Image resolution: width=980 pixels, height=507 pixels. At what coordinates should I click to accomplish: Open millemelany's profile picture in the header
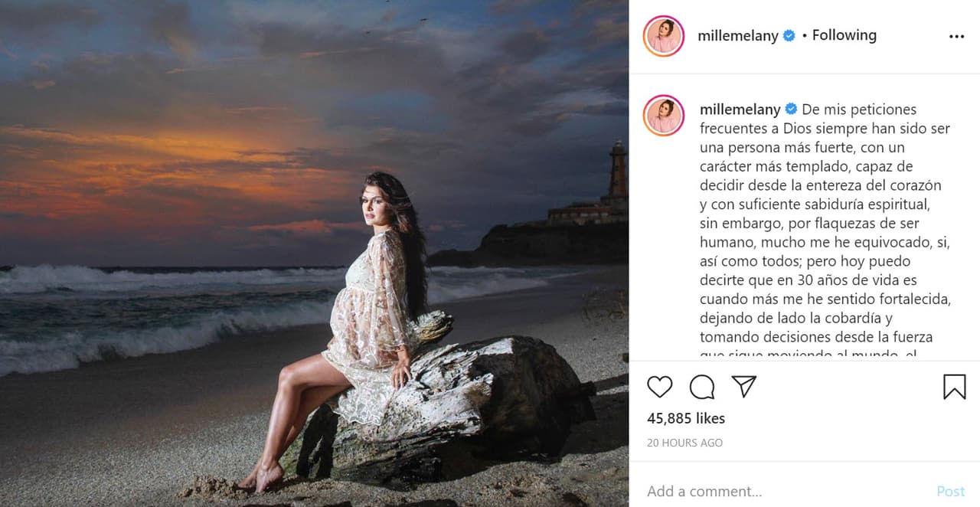click(x=663, y=35)
